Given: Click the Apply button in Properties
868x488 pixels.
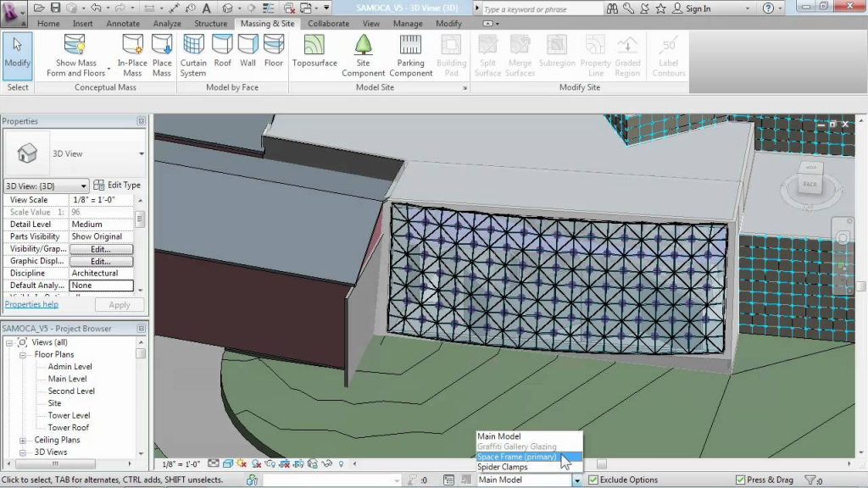Looking at the screenshot, I should pos(120,304).
